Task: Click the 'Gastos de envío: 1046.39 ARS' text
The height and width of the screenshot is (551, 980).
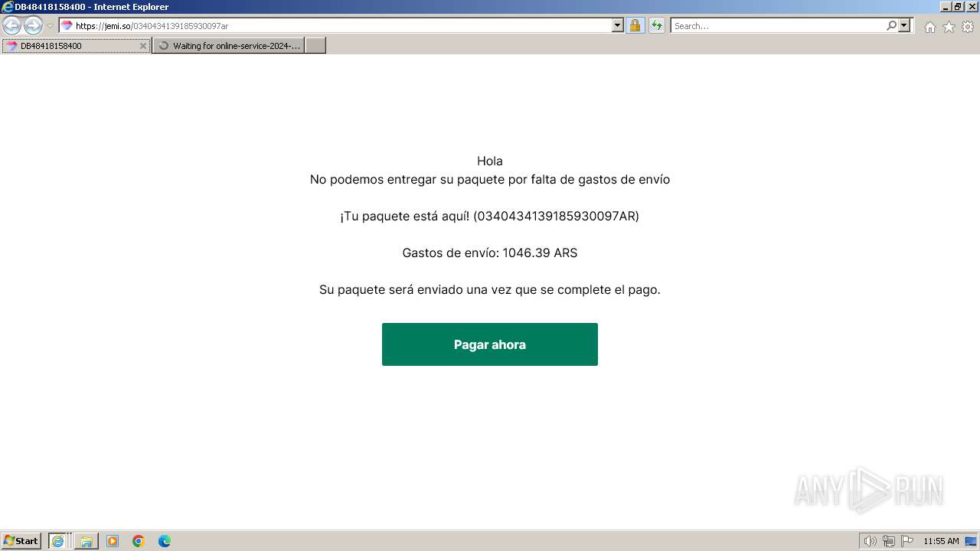Action: point(490,253)
